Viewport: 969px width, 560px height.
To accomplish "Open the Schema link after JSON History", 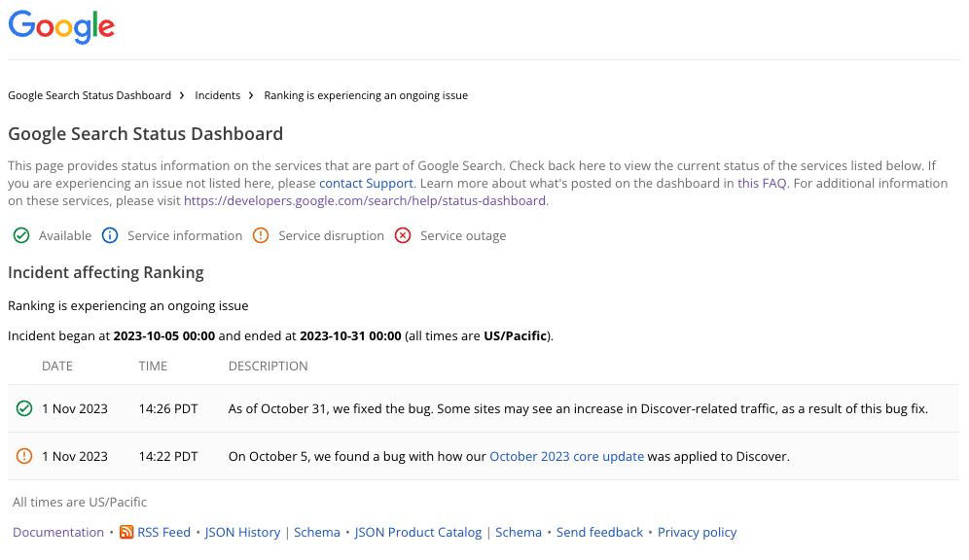I will (317, 532).
